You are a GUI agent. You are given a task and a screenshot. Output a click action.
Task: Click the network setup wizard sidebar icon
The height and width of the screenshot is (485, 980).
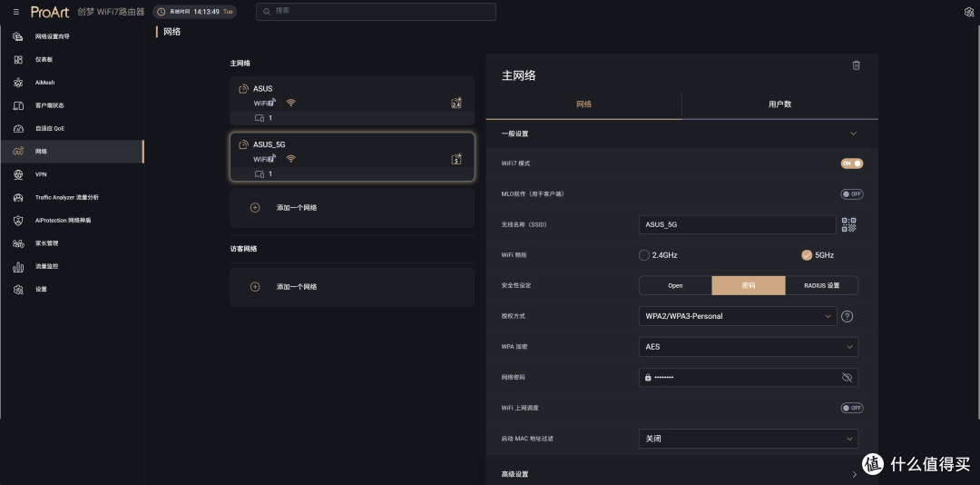18,36
